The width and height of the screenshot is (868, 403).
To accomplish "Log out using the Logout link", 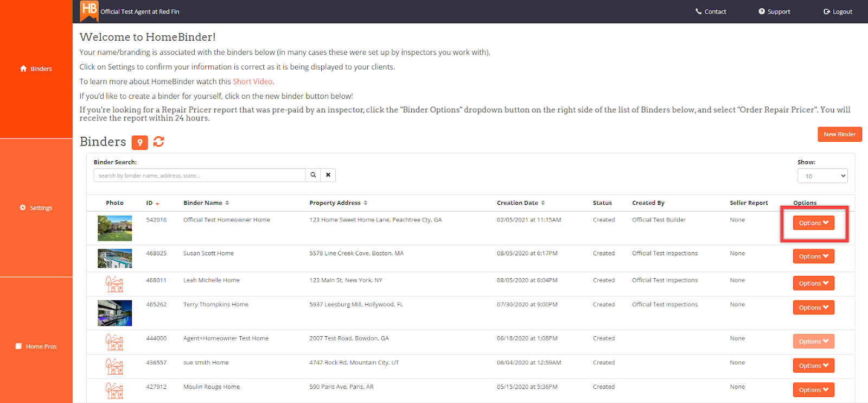I will point(838,11).
